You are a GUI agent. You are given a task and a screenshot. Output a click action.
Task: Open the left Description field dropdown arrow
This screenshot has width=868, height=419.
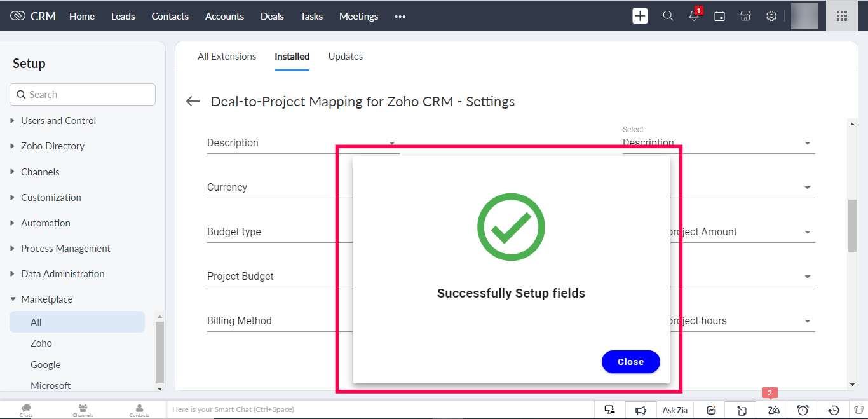click(x=392, y=143)
